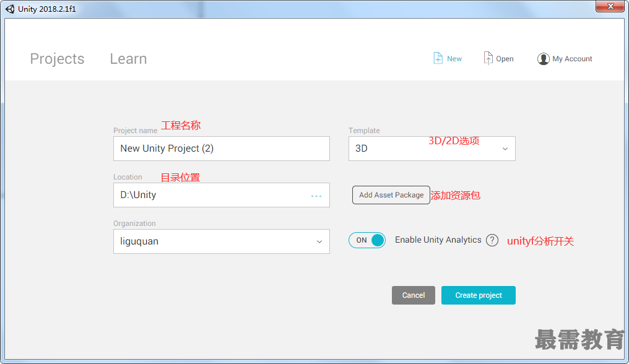Switch to the Learn tab

(128, 59)
